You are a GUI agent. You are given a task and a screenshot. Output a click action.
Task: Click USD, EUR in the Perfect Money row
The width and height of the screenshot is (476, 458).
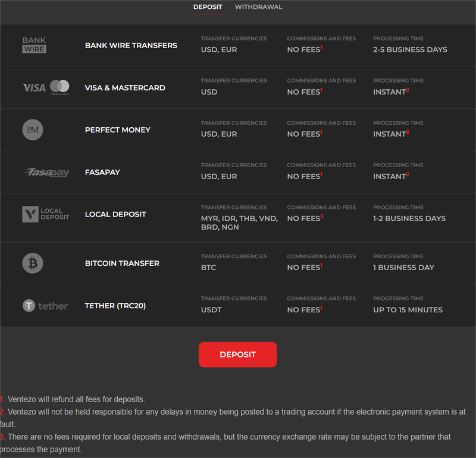(219, 134)
